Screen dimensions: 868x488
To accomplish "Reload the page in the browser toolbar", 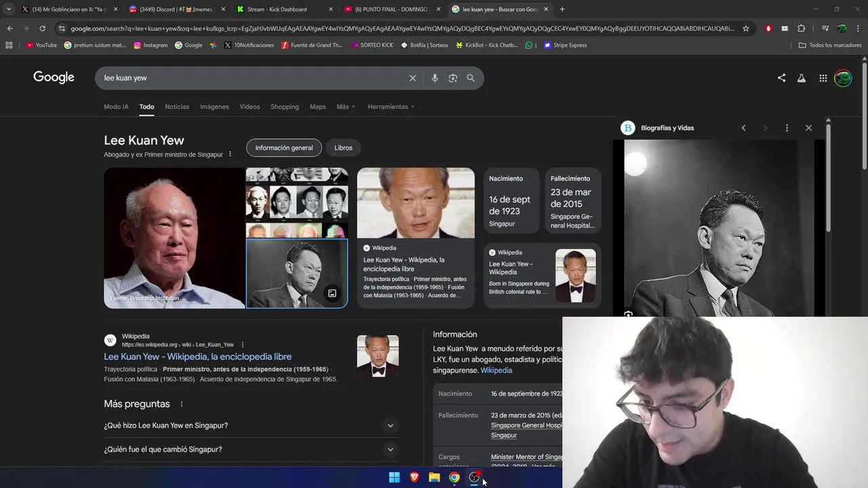I will click(x=42, y=28).
